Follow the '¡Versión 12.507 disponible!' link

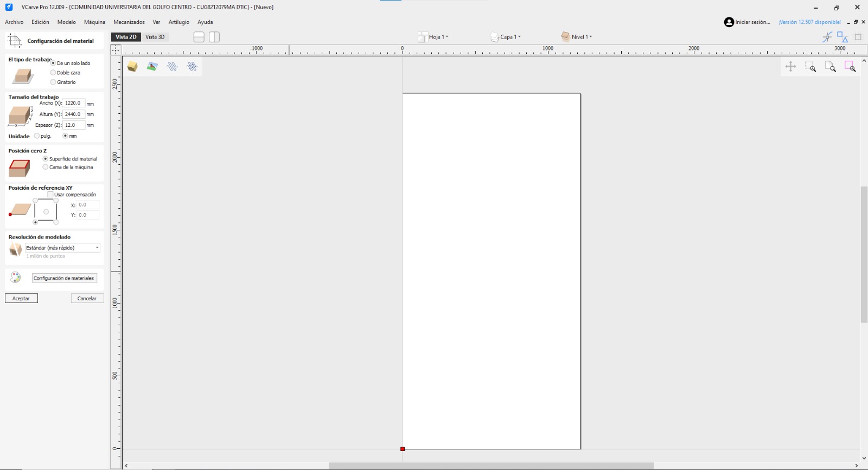809,22
